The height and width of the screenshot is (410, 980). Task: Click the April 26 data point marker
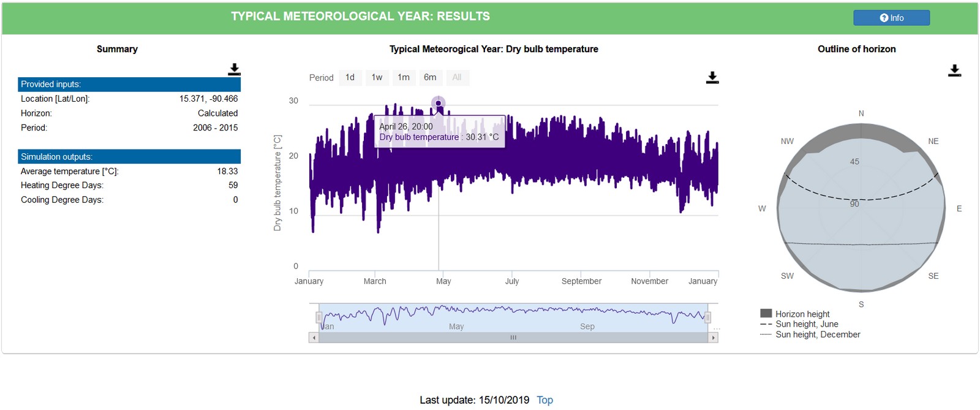click(439, 103)
